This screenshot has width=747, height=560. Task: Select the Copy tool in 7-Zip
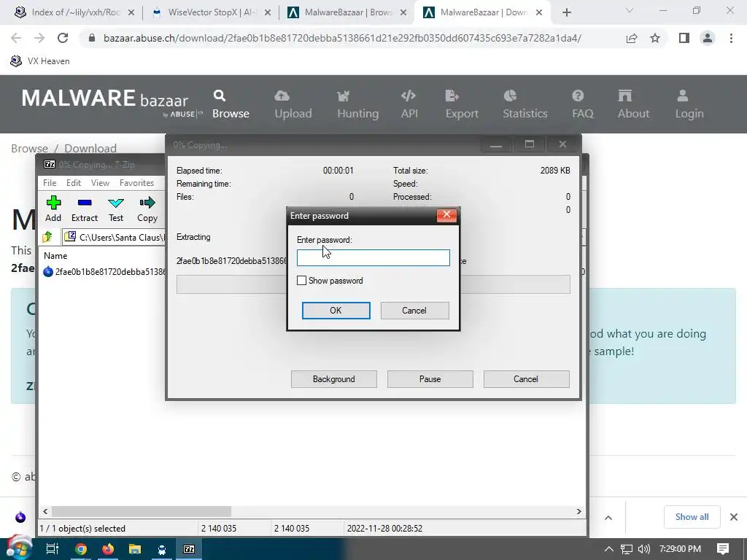tap(147, 209)
